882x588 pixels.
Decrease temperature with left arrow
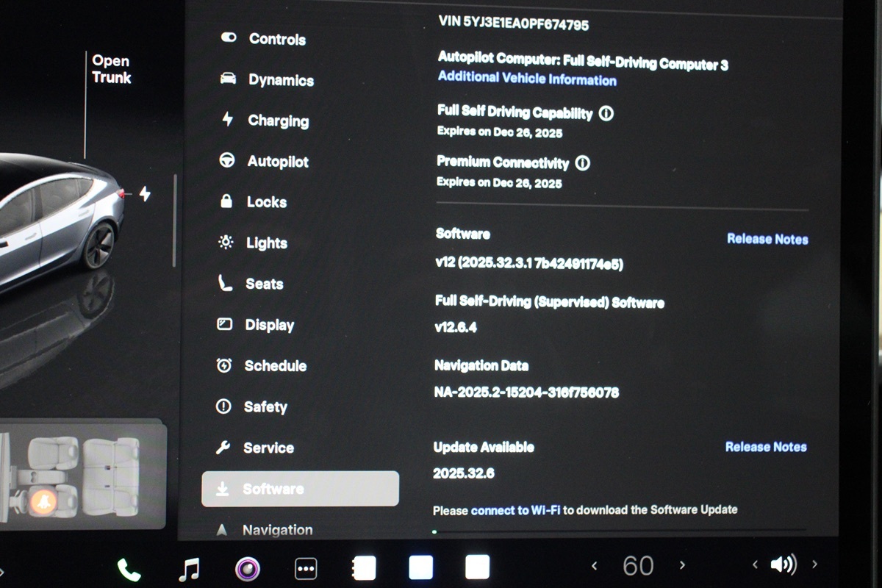tap(595, 565)
